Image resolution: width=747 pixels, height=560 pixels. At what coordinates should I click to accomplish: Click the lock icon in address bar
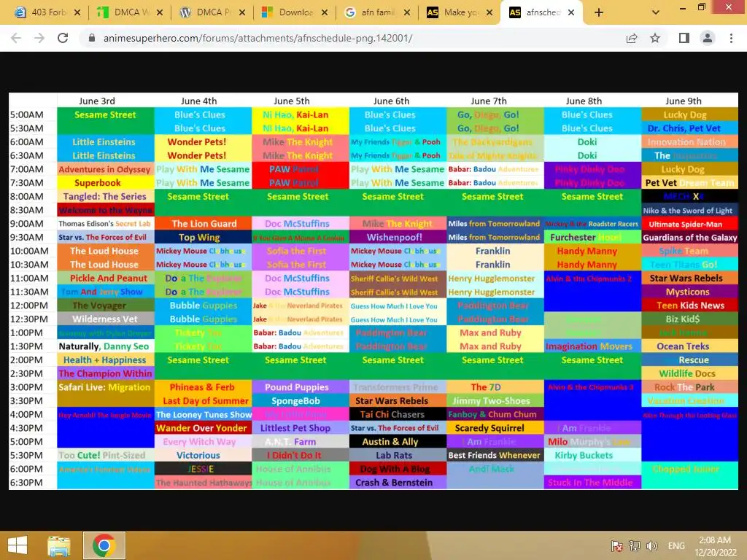[x=92, y=38]
